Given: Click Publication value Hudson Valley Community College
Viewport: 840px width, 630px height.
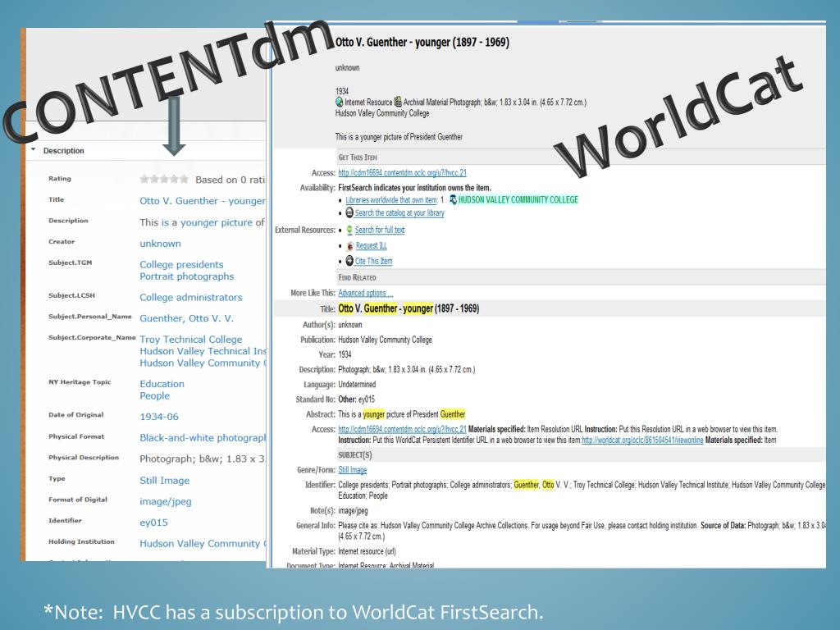Looking at the screenshot, I should click(385, 340).
